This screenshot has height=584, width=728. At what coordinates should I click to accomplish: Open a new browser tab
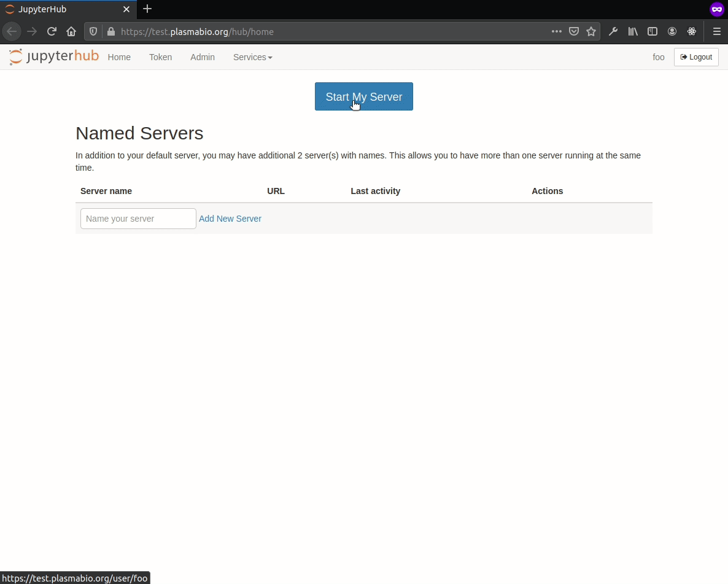tap(147, 9)
